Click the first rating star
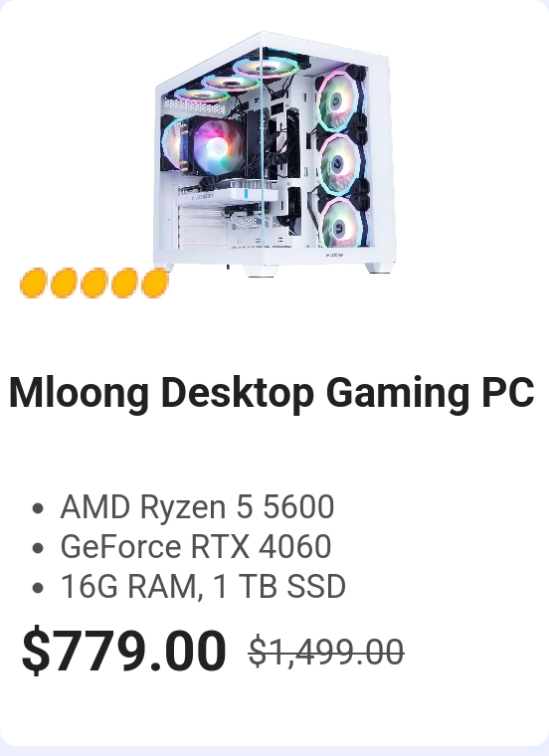Viewport: 549px width, 756px height. pyautogui.click(x=34, y=283)
